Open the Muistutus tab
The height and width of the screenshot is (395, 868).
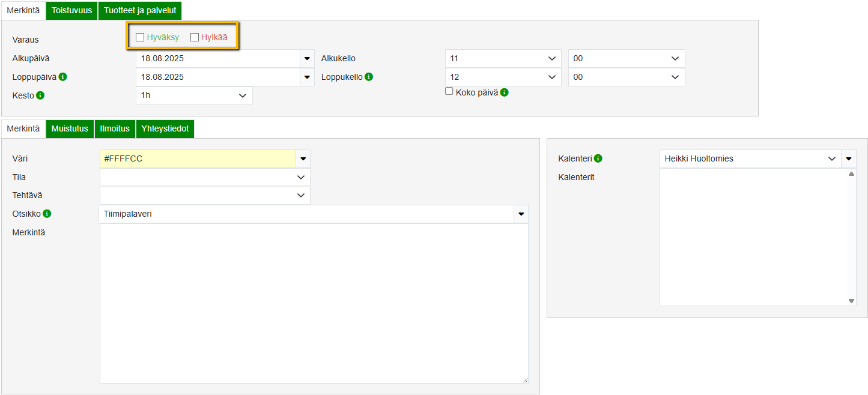(70, 128)
